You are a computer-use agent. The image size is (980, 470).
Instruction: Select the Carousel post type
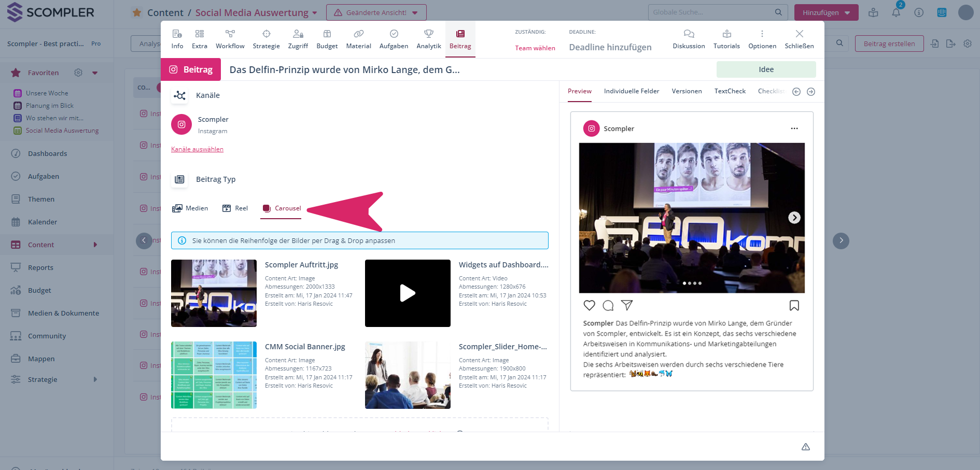tap(282, 208)
